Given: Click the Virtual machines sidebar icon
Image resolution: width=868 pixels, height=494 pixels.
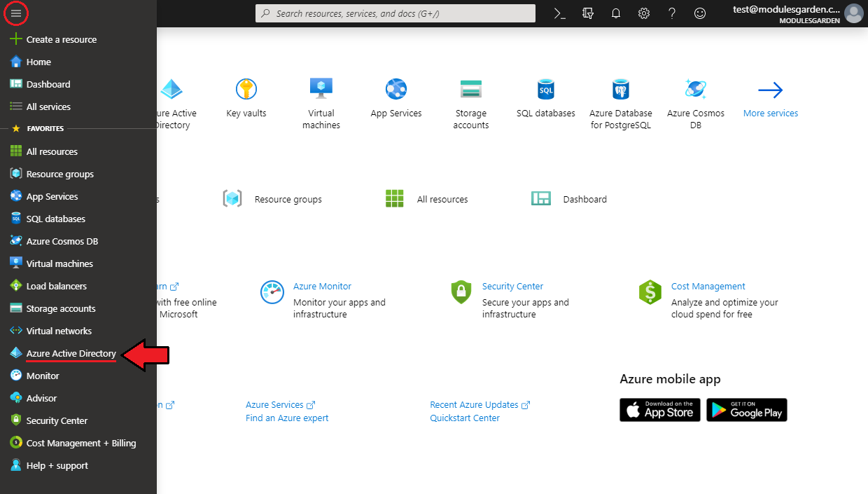Looking at the screenshot, I should pos(16,263).
